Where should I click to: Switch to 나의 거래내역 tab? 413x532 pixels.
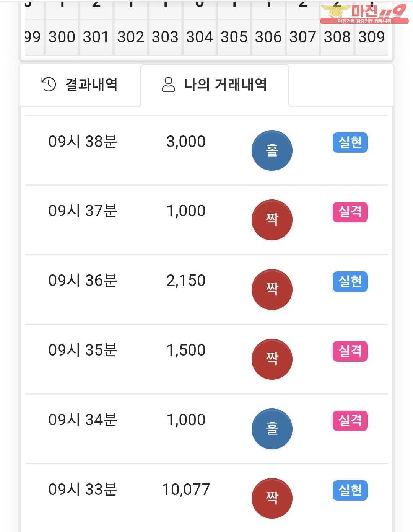tap(215, 85)
